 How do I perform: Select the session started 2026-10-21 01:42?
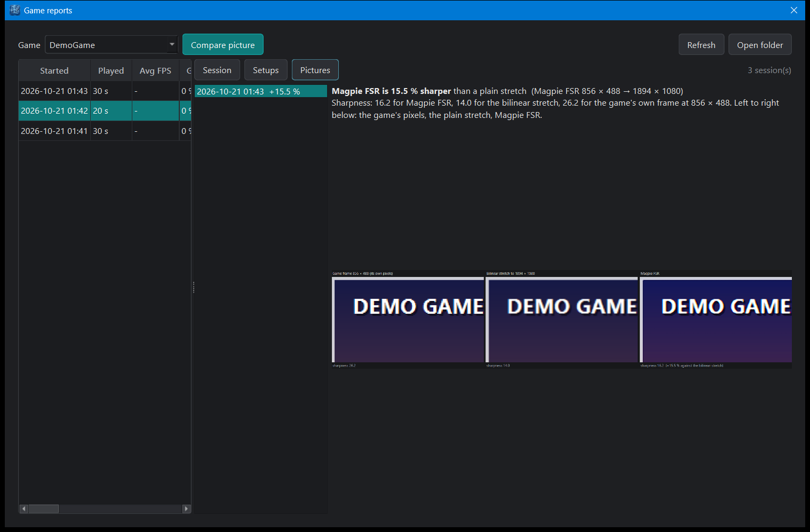(x=105, y=111)
